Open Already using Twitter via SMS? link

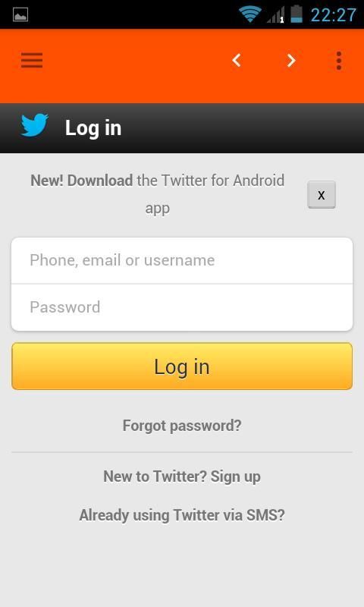pyautogui.click(x=182, y=515)
